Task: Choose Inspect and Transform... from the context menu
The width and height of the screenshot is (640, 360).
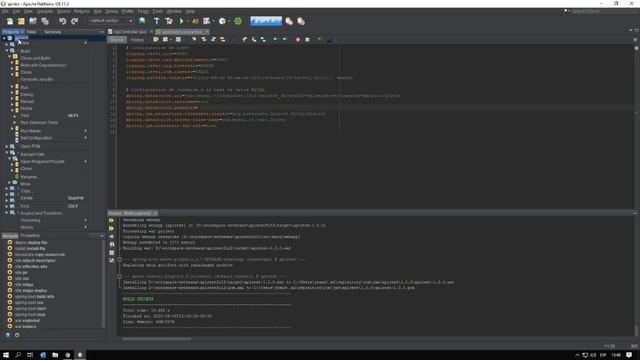Action: click(41, 213)
